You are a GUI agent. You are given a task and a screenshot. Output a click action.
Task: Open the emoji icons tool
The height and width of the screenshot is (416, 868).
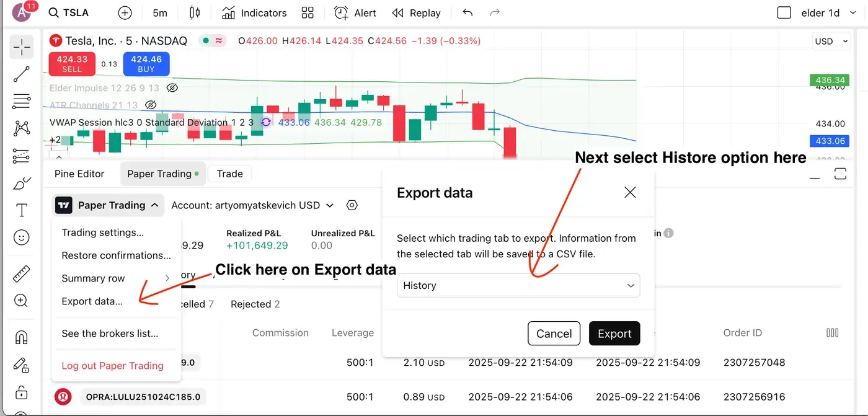pos(22,237)
